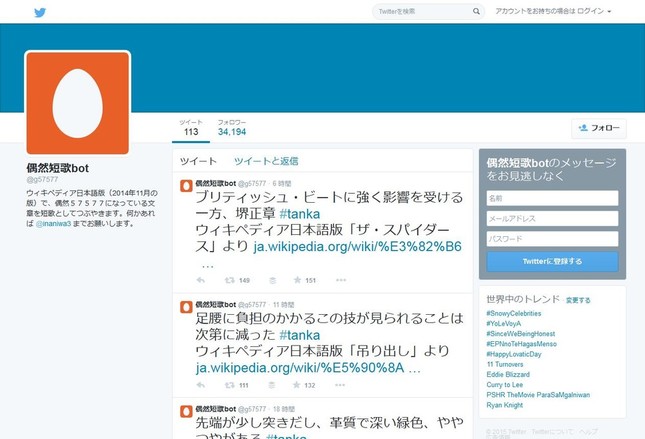
Task: Click the stack icon on 11時間 tweet
Action: tap(271, 385)
